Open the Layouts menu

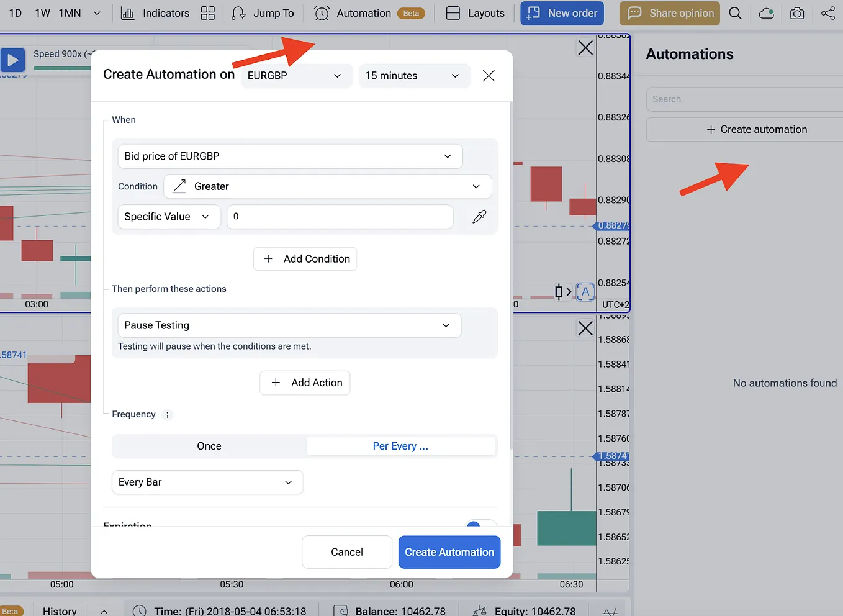point(474,12)
